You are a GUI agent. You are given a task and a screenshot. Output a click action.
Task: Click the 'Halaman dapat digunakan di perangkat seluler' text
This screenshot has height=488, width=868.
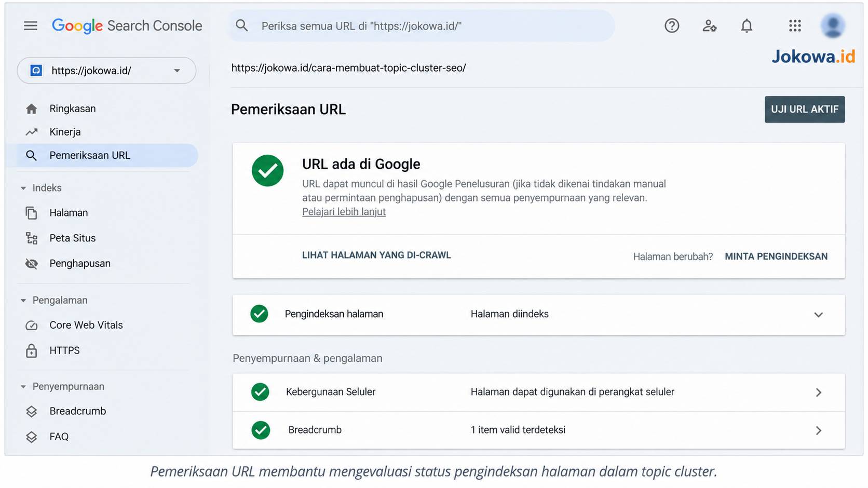[573, 392]
